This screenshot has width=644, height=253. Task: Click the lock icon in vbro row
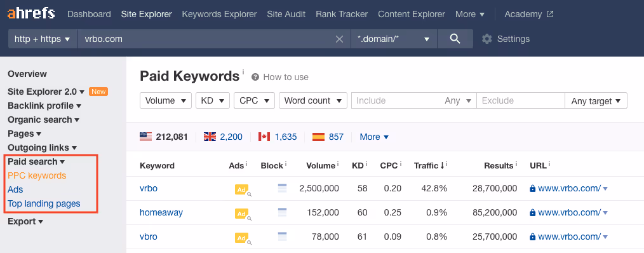[533, 237]
